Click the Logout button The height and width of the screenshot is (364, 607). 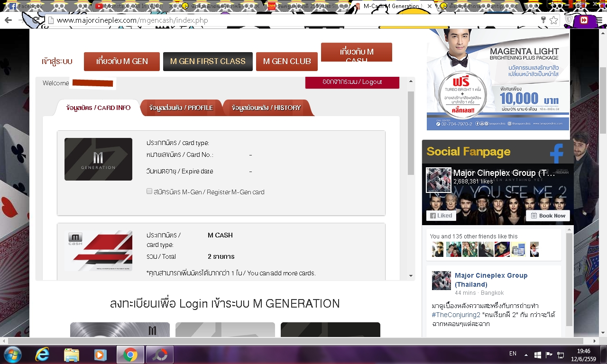click(352, 82)
